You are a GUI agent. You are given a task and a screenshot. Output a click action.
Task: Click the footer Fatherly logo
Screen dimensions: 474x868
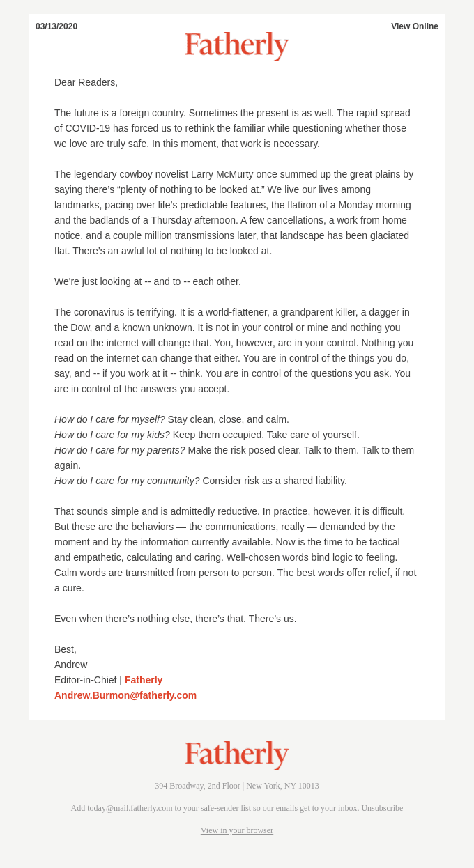pos(236,754)
